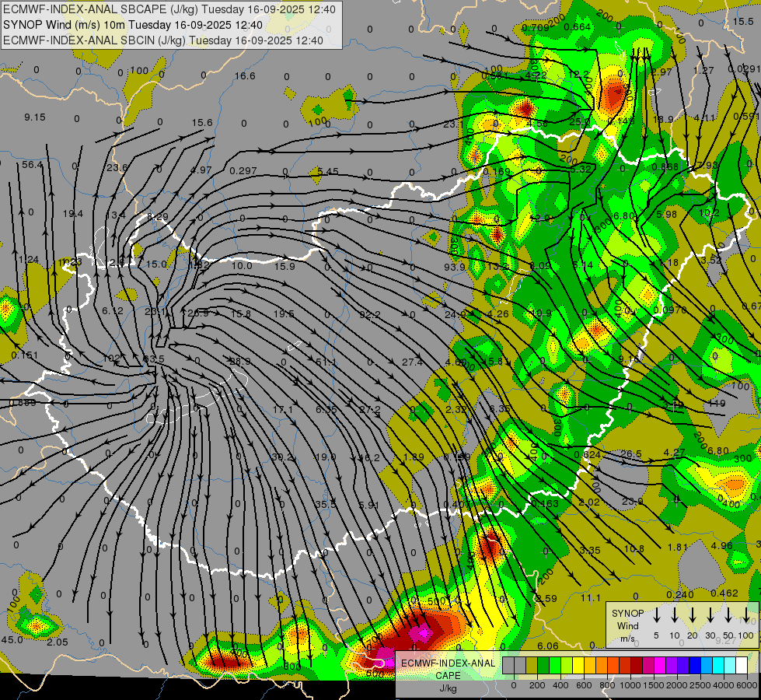Click the SYNOP Wind m/s legend label
The width and height of the screenshot is (761, 700).
click(x=627, y=625)
